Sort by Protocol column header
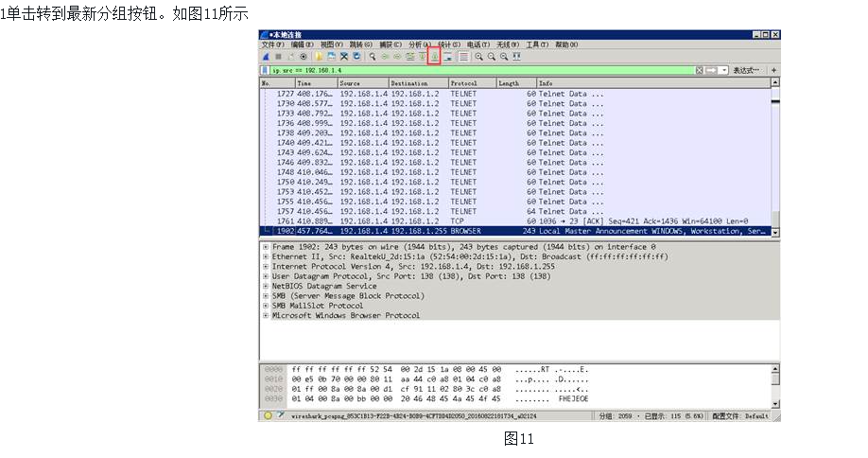 (x=472, y=83)
